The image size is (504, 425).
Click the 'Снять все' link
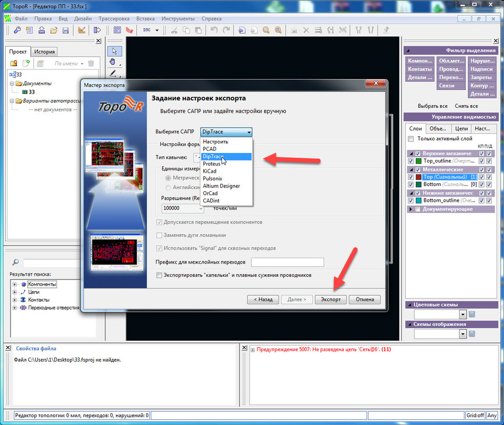[x=466, y=106]
